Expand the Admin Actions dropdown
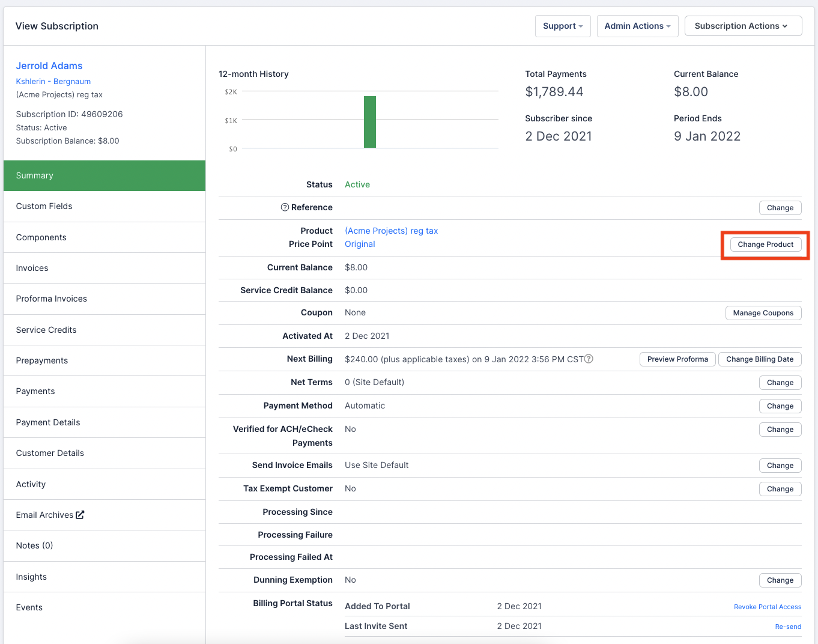 (637, 26)
